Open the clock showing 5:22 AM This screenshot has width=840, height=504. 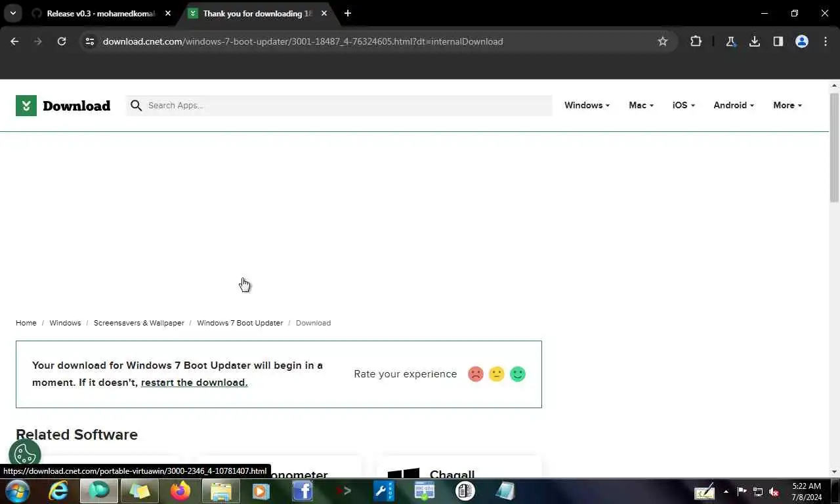pyautogui.click(x=807, y=491)
